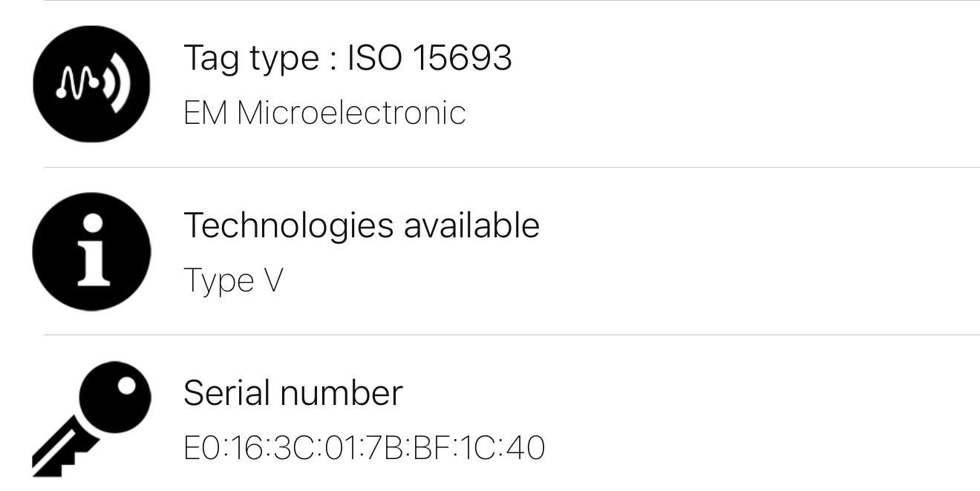
Task: Click empty space right of the Tag type row
Action: [x=742, y=84]
